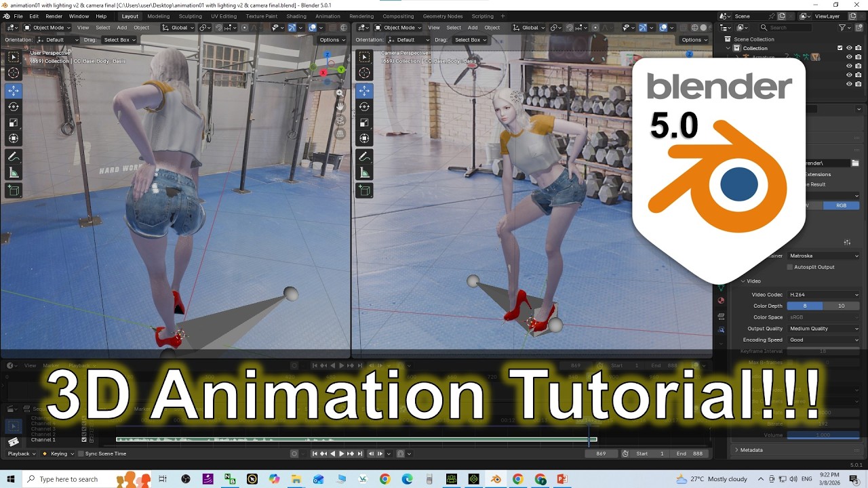This screenshot has height=488, width=868.
Task: Open Video Codec H.264 dropdown
Action: pyautogui.click(x=823, y=295)
